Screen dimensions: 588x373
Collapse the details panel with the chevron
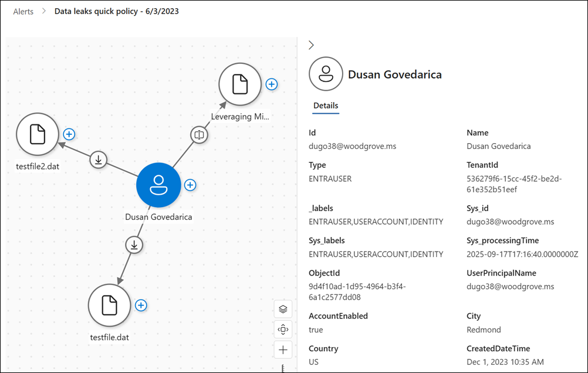pos(311,45)
